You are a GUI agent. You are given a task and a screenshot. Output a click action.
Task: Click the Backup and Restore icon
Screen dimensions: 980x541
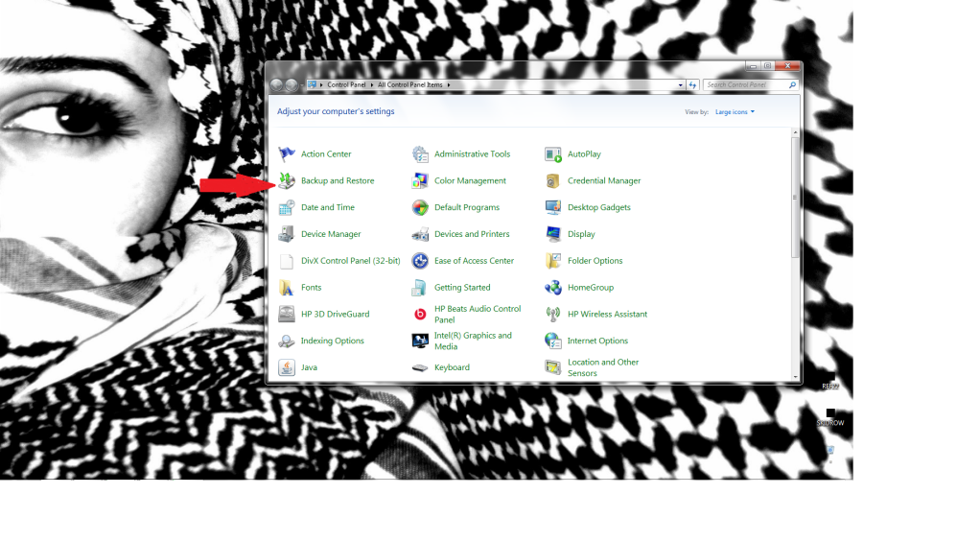tap(287, 180)
